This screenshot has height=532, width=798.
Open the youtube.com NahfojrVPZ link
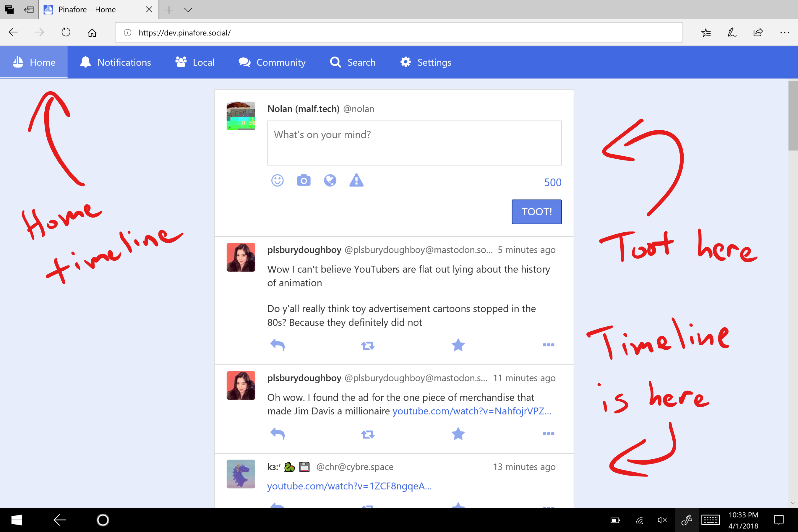point(472,411)
